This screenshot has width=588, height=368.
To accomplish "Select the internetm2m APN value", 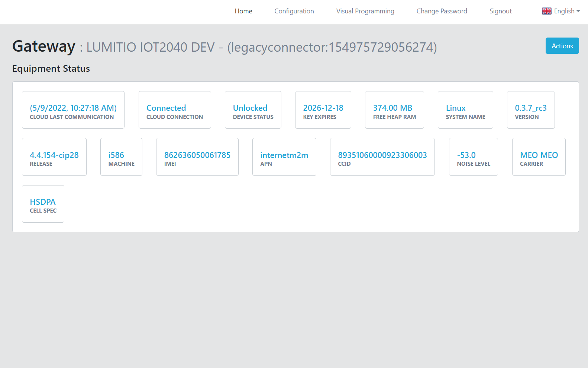I will [x=284, y=155].
